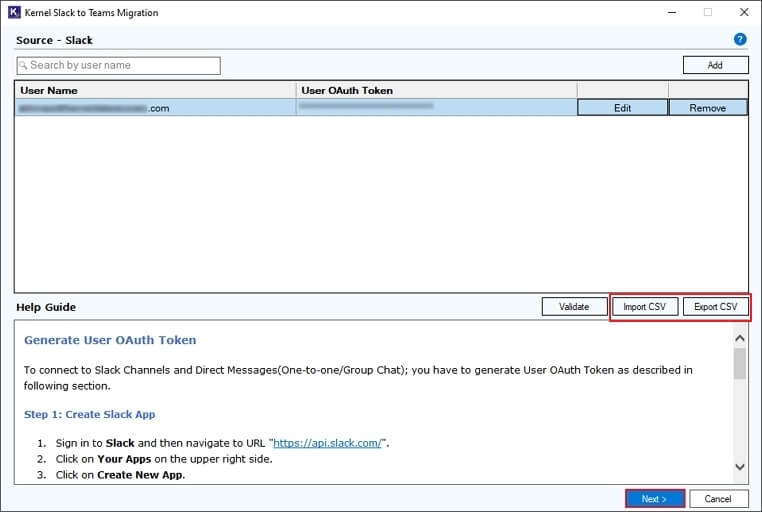Click the Export CSV button
This screenshot has width=762, height=512.
(x=715, y=307)
